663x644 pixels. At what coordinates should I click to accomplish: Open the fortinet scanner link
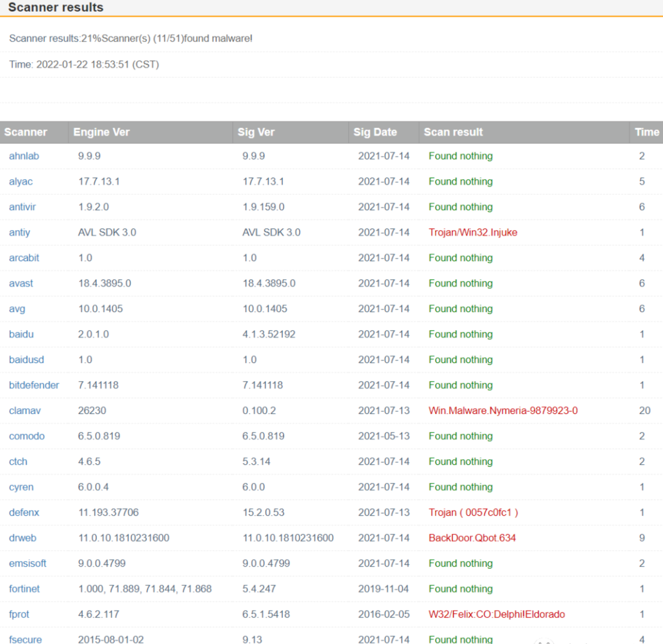tap(24, 589)
